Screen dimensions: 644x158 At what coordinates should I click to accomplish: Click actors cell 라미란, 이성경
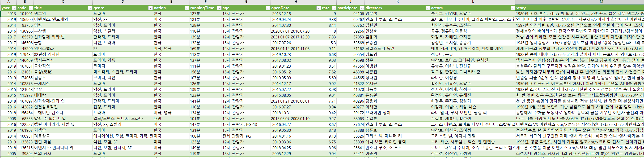click(473, 78)
